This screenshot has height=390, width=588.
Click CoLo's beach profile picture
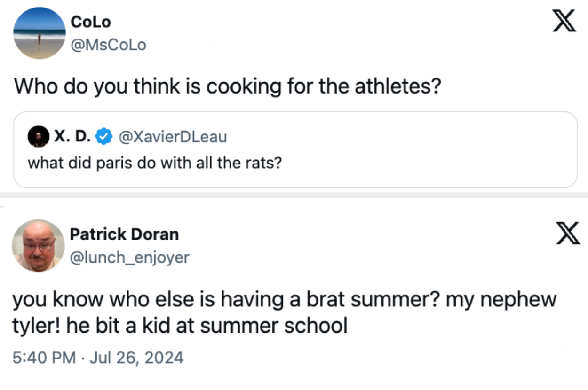pos(40,33)
